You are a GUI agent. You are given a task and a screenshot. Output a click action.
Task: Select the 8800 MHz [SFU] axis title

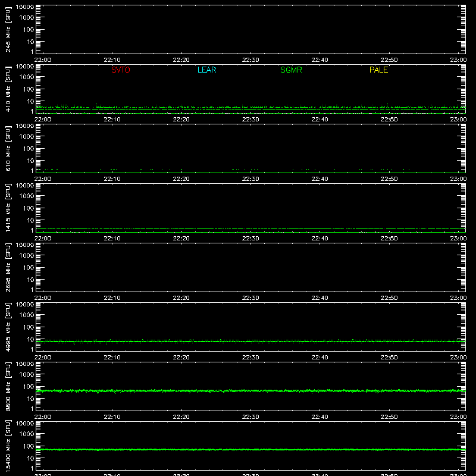point(8,386)
